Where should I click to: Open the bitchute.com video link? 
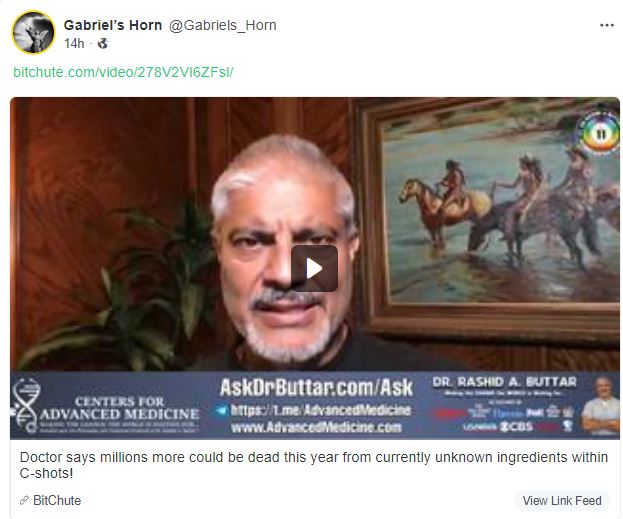123,72
